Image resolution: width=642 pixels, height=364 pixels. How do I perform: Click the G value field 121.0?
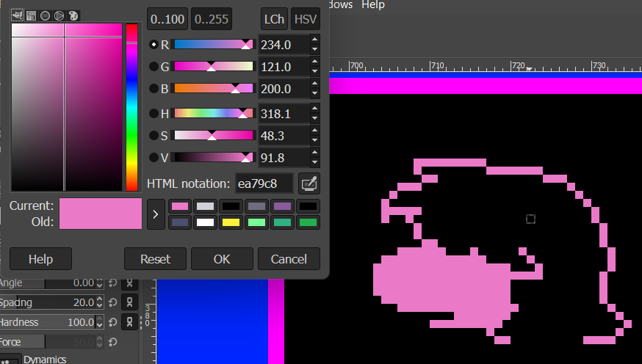[x=284, y=67]
